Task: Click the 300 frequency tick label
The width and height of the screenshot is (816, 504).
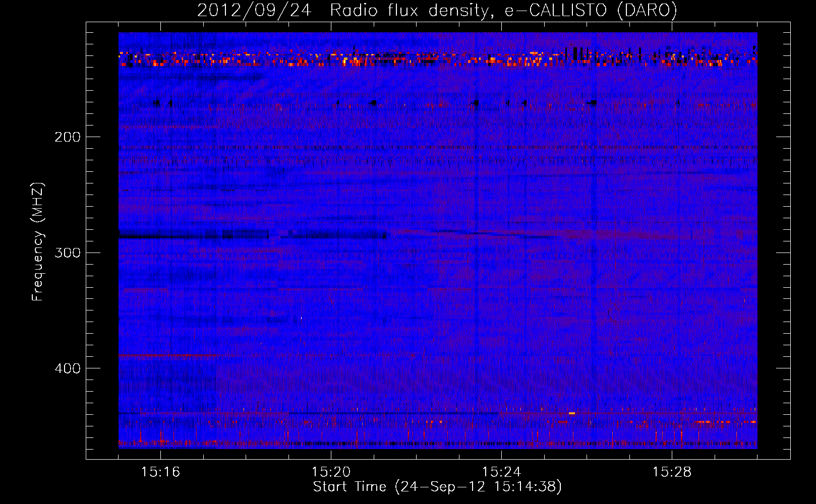Action: 68,253
